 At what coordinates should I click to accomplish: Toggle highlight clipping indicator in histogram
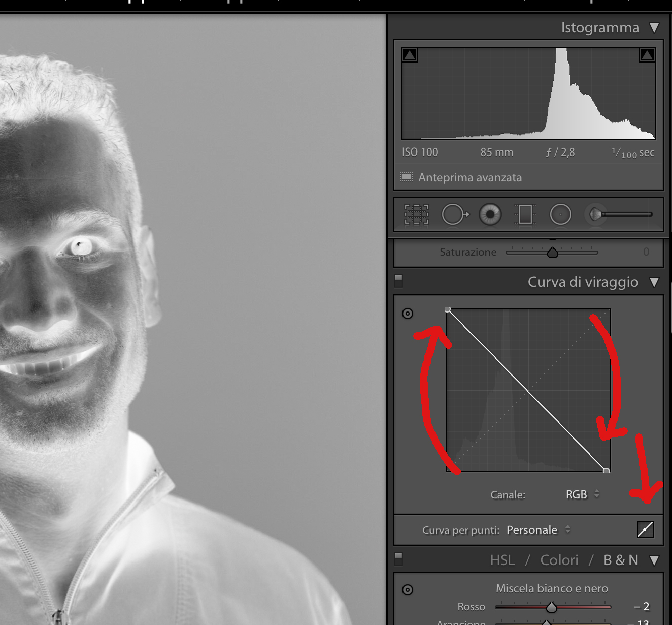click(x=647, y=55)
